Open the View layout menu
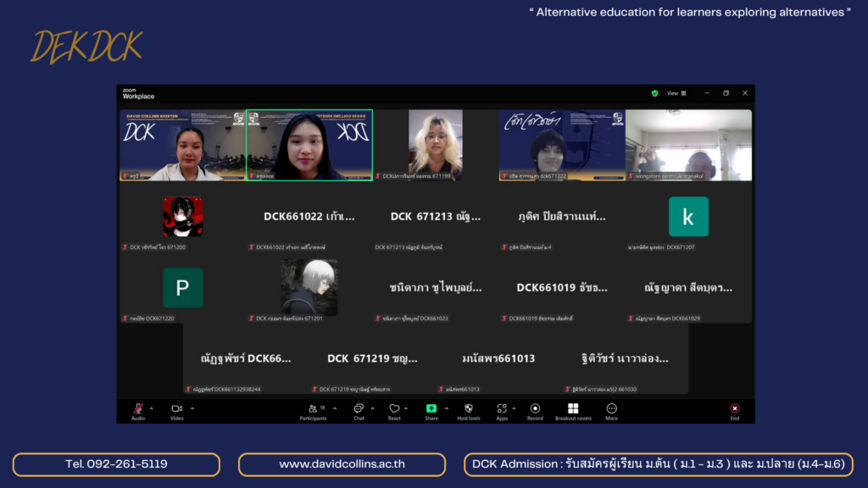This screenshot has height=488, width=868. [676, 93]
